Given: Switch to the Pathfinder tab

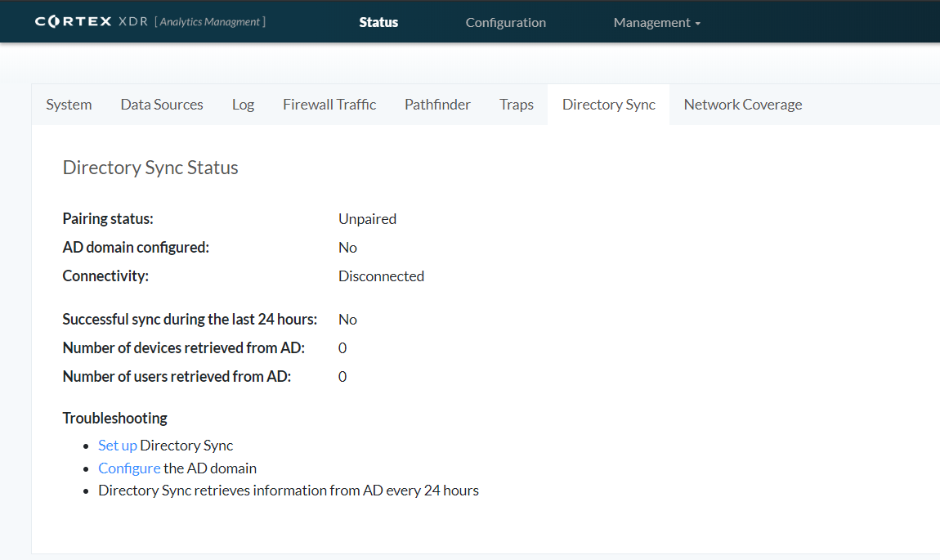Looking at the screenshot, I should pyautogui.click(x=437, y=105).
